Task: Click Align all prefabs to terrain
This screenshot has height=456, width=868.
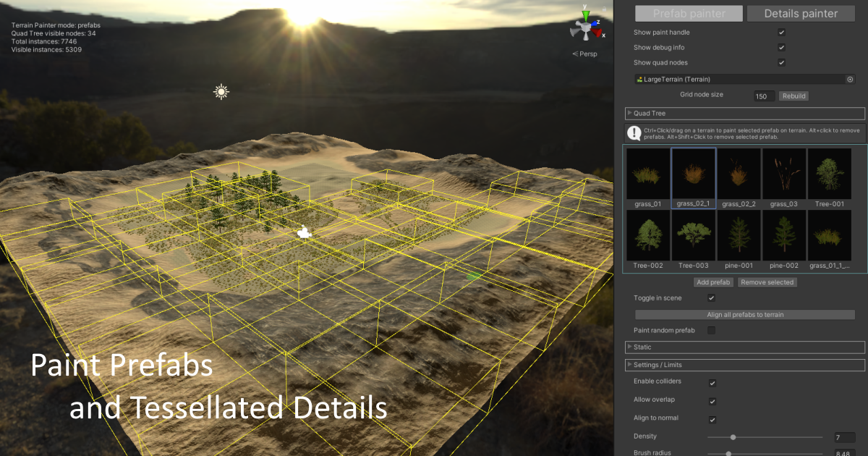Action: (x=745, y=315)
